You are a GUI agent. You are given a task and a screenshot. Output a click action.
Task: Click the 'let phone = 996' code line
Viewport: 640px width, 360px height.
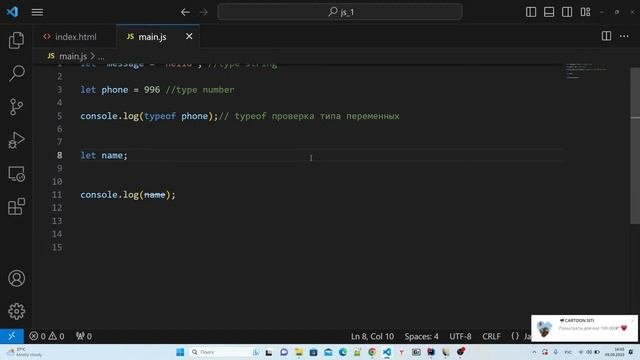pos(157,90)
